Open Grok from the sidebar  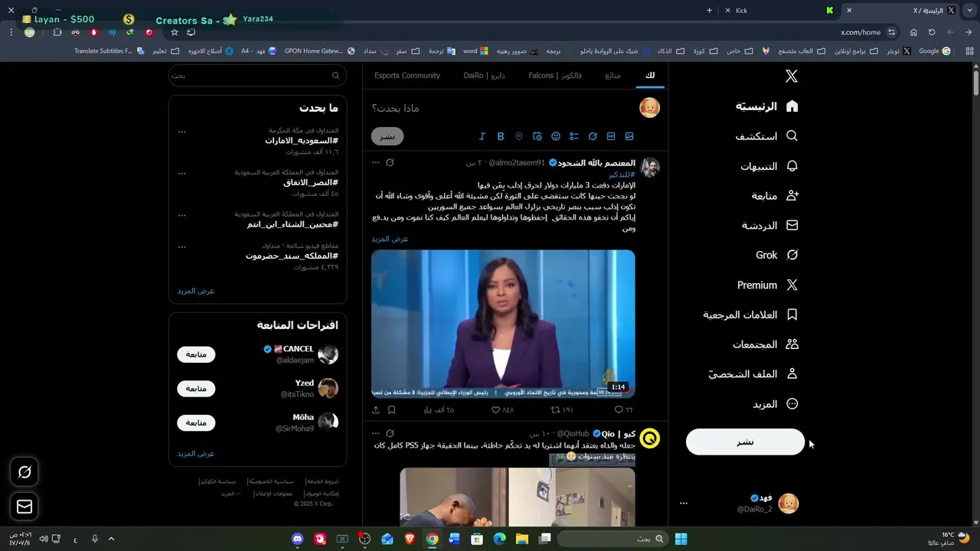pos(776,255)
